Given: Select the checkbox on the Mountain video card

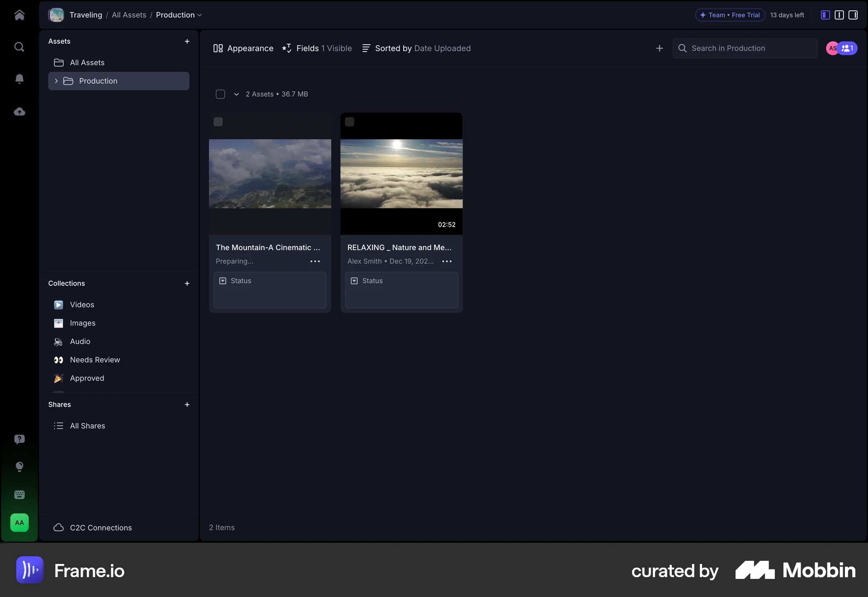Looking at the screenshot, I should 218,122.
